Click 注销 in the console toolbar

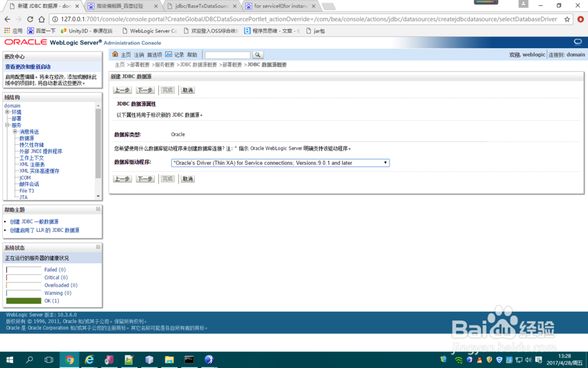coord(139,55)
